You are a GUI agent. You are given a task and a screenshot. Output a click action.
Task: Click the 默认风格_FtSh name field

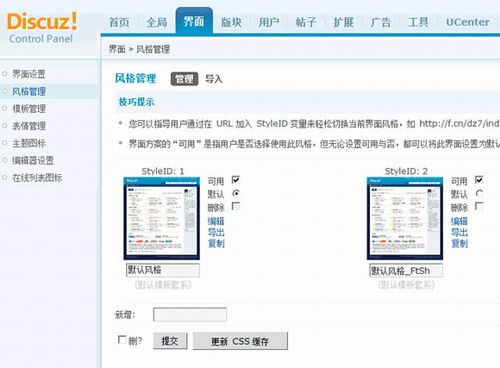pyautogui.click(x=406, y=270)
